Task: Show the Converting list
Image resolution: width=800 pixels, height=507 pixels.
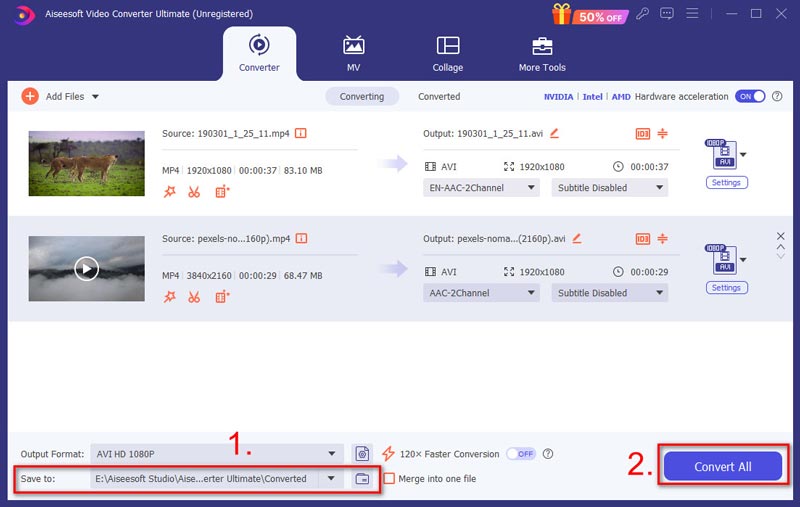Action: (x=362, y=96)
